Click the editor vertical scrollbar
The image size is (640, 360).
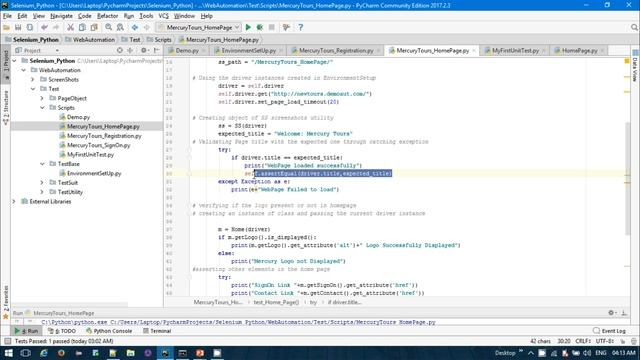[628, 178]
